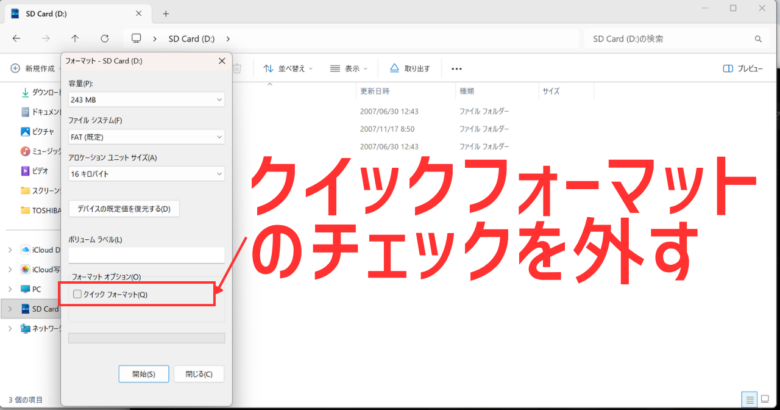Refresh the SD Card folder view

(x=104, y=38)
